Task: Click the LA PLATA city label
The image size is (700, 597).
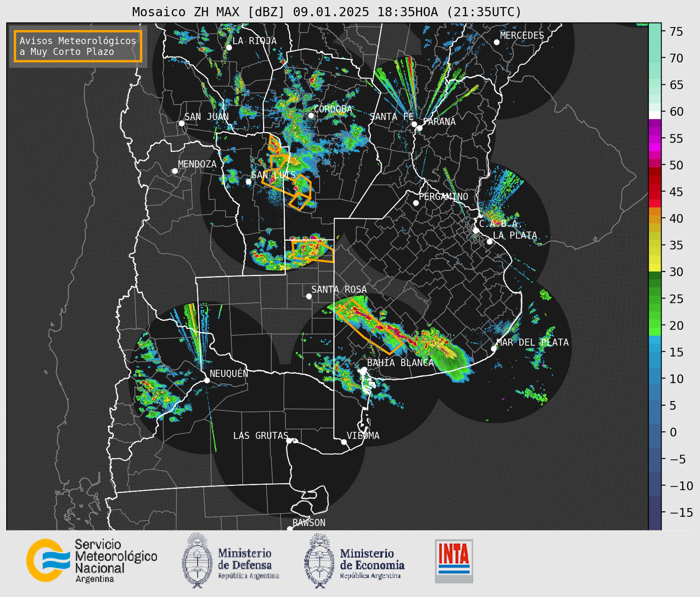Action: [x=515, y=235]
